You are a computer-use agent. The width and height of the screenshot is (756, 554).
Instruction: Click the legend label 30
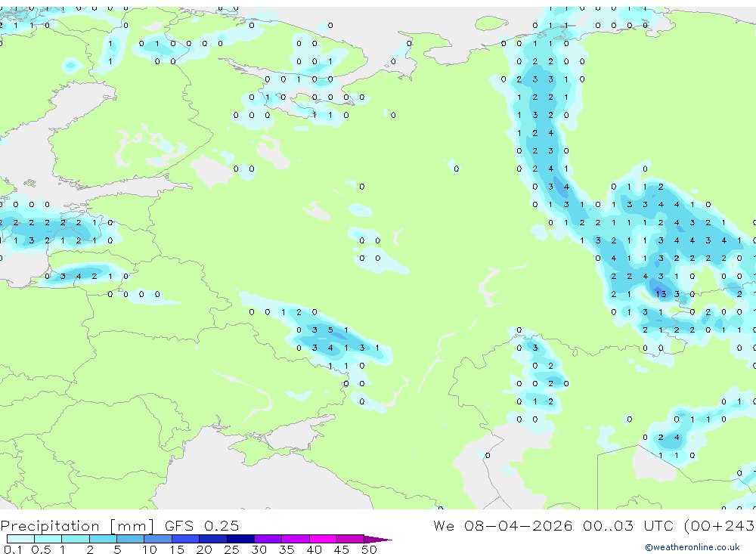[x=259, y=549]
